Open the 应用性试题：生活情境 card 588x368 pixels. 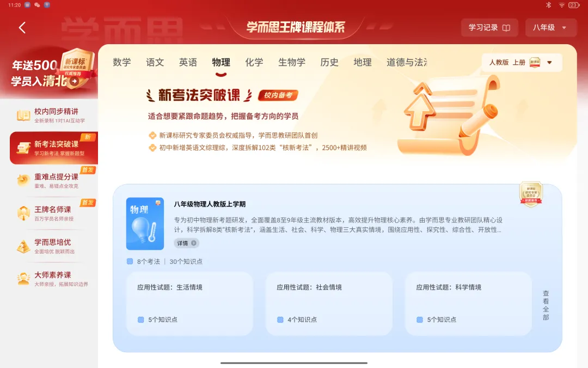pos(189,304)
